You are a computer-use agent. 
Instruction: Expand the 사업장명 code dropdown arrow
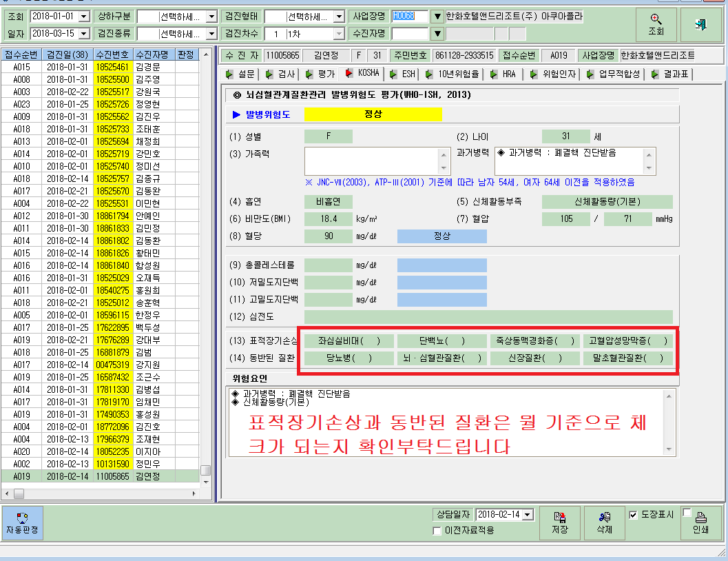point(437,17)
